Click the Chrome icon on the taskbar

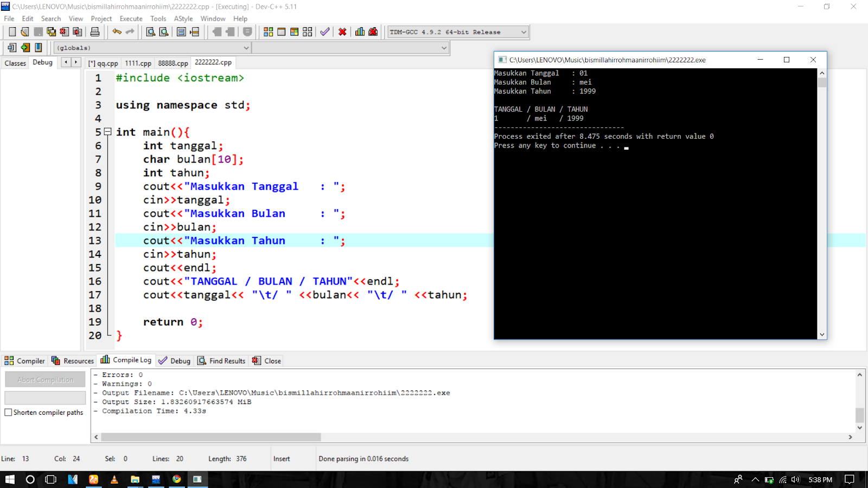tap(177, 479)
